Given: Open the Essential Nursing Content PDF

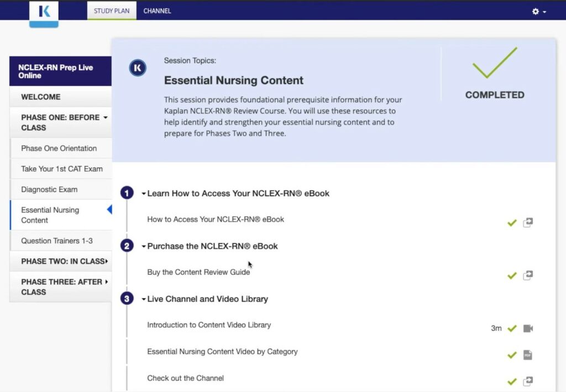Looking at the screenshot, I should pos(528,354).
